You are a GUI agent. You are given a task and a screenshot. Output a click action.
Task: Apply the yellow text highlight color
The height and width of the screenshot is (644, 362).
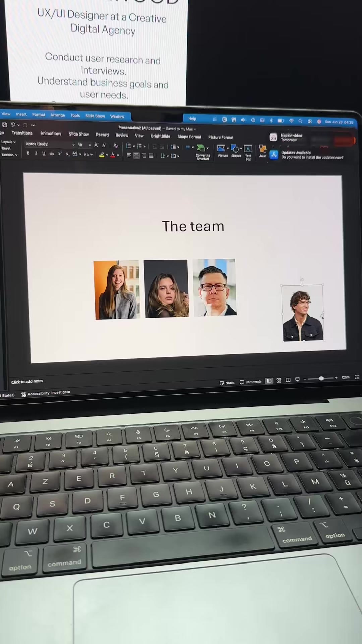pos(102,155)
